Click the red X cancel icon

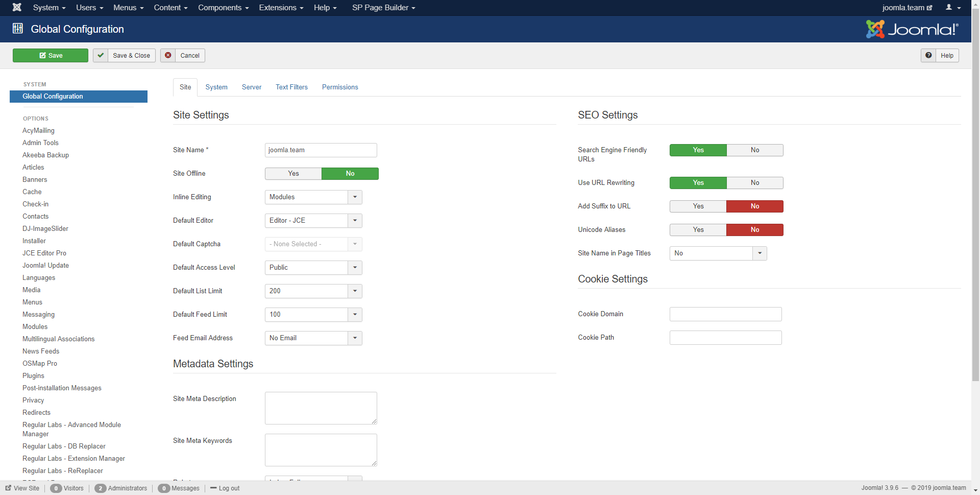[x=168, y=56]
